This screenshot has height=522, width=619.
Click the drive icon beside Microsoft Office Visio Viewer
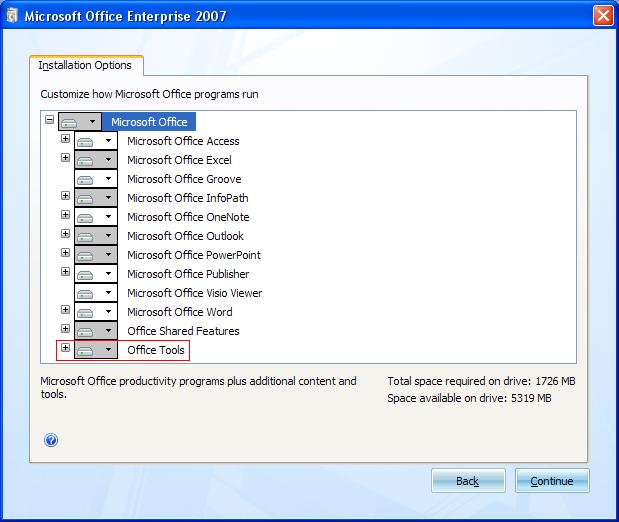87,293
